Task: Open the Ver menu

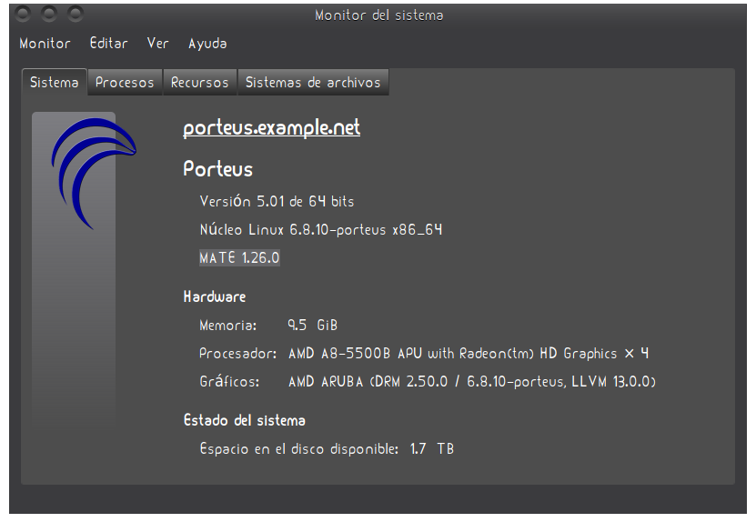Action: click(157, 44)
